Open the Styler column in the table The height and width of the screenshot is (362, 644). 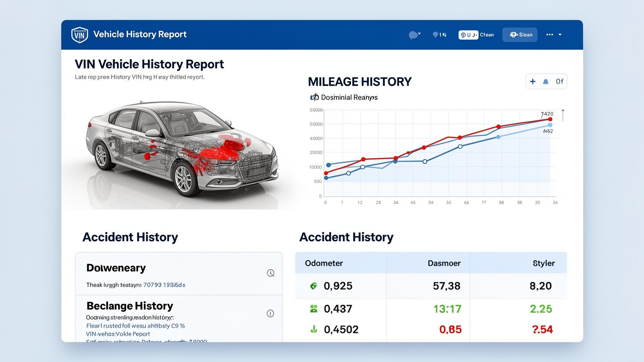(544, 263)
